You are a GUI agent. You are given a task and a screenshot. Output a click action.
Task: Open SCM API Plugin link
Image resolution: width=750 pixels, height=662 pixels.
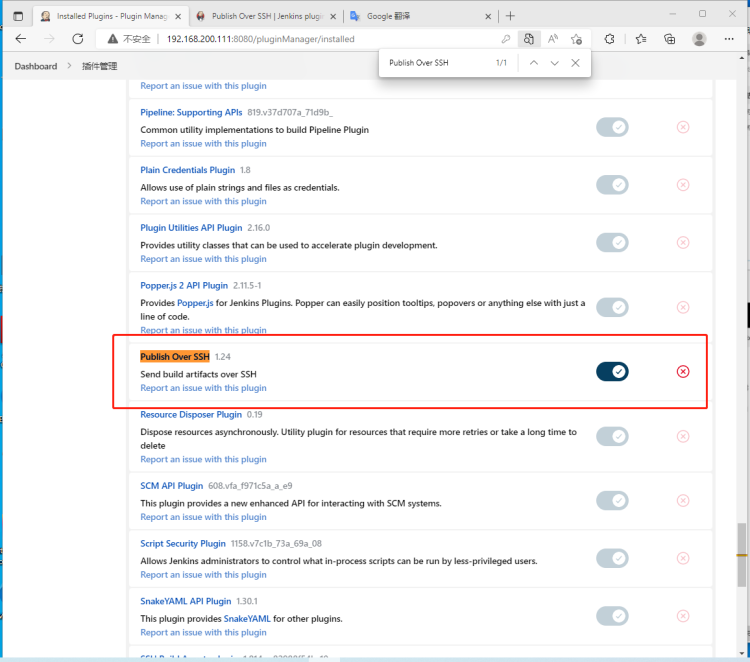[172, 486]
